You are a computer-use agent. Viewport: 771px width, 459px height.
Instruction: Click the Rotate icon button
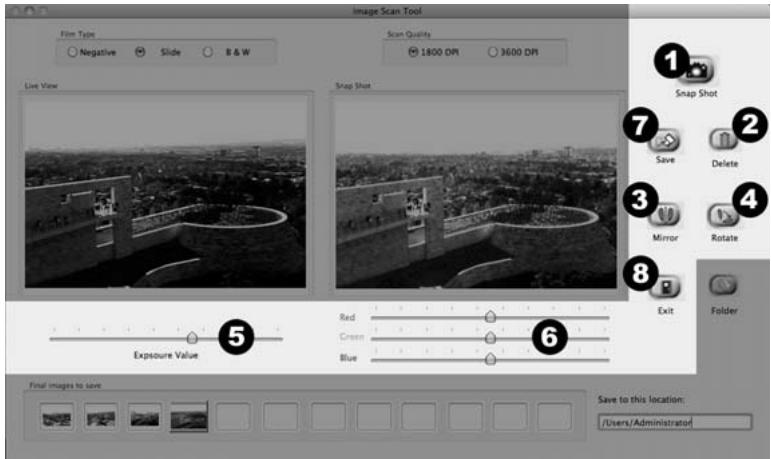point(723,215)
